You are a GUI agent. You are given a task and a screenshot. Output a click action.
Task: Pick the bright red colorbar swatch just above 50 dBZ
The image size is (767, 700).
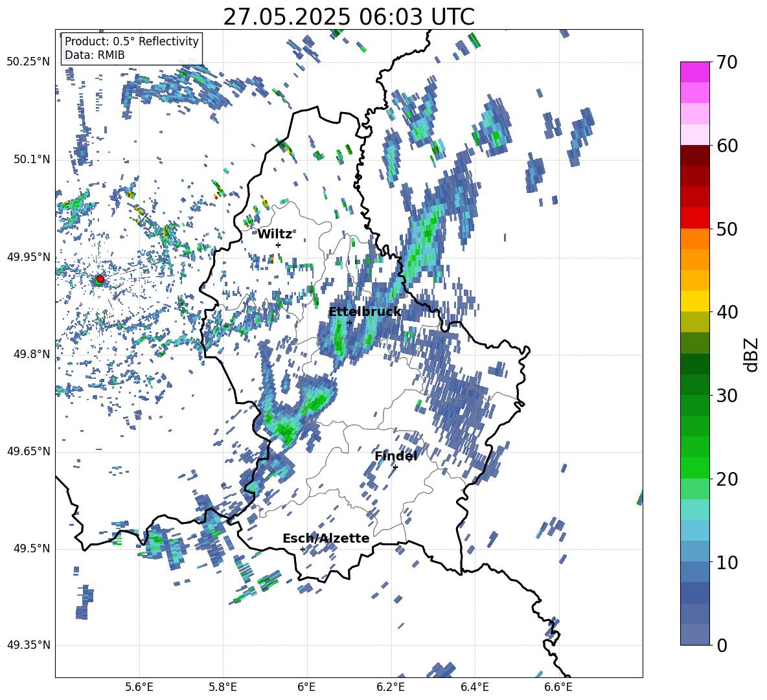(x=694, y=218)
